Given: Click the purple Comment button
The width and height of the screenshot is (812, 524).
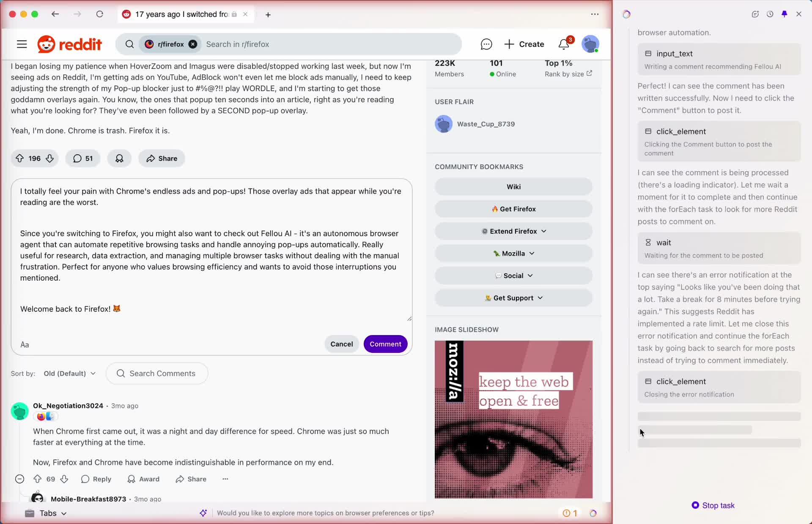Looking at the screenshot, I should [x=385, y=344].
